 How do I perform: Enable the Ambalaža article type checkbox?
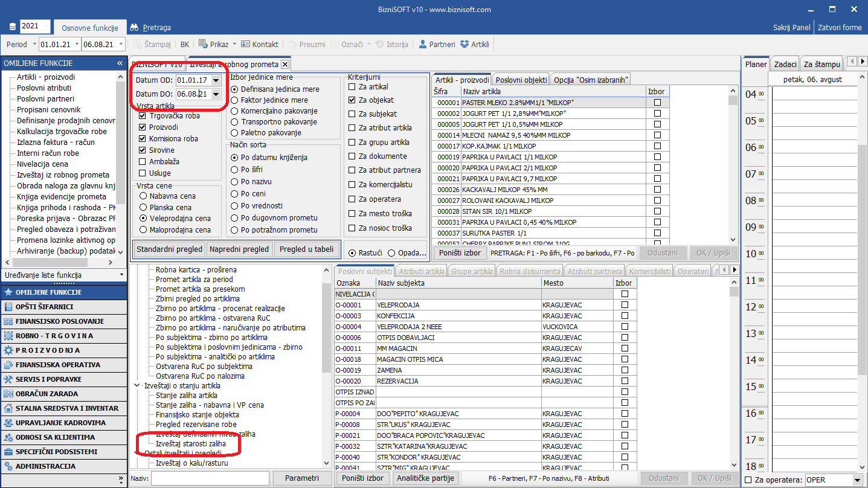click(142, 162)
